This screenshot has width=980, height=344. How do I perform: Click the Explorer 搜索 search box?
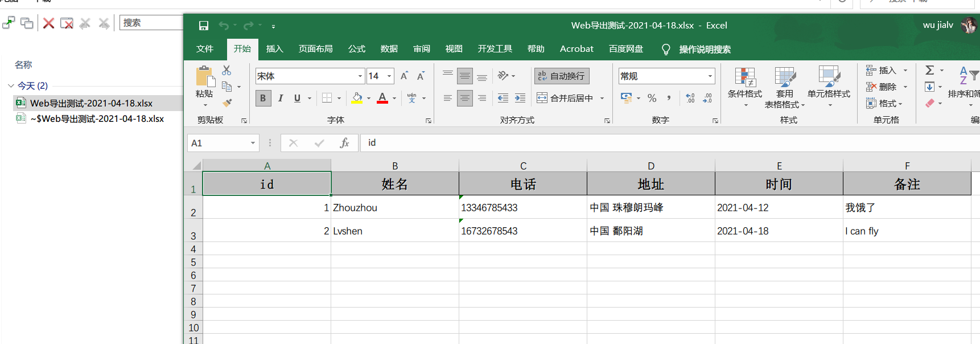tap(151, 23)
